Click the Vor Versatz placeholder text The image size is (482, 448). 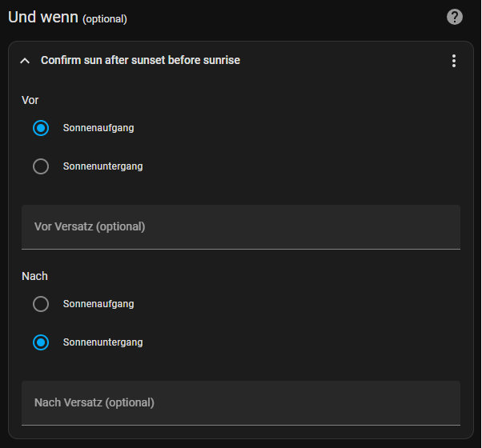(90, 226)
